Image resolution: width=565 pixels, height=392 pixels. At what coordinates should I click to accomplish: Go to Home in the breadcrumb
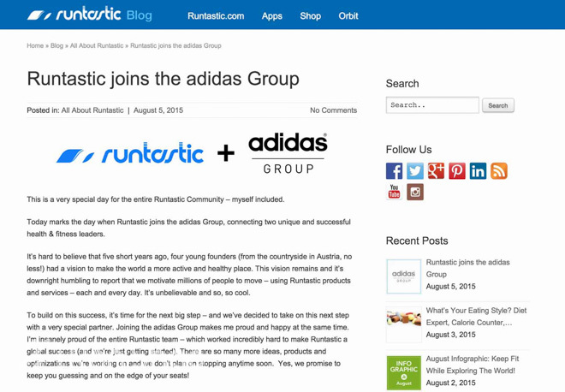pos(35,45)
